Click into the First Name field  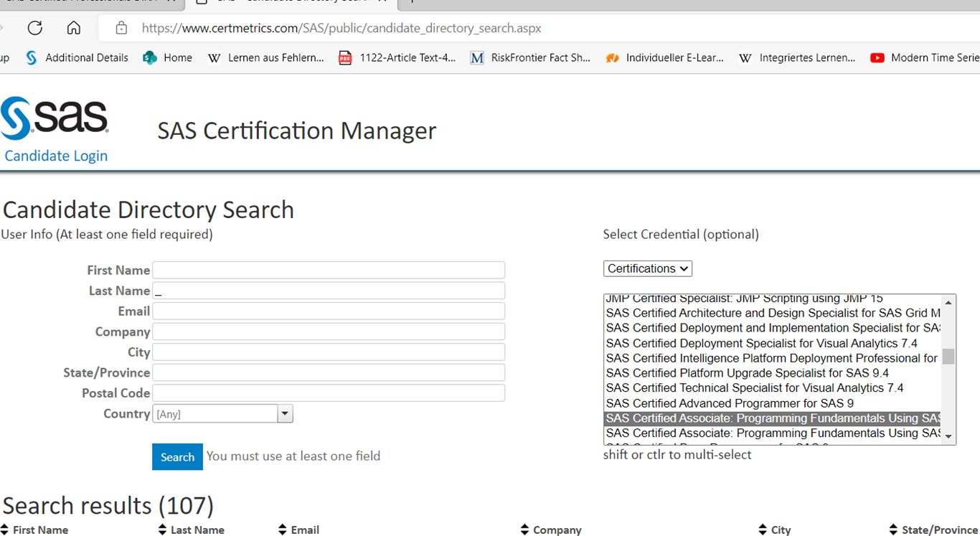(329, 270)
